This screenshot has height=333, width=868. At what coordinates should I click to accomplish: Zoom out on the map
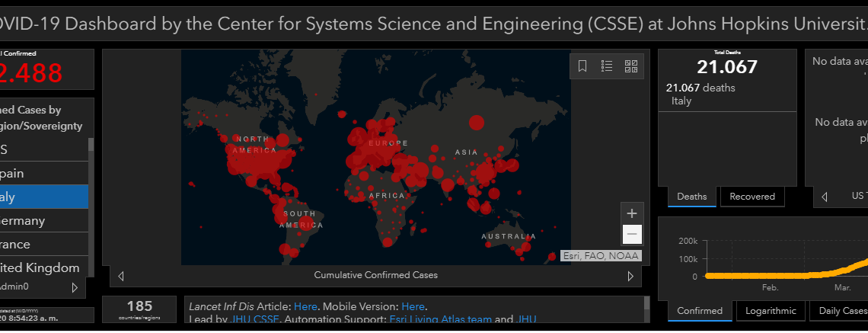(632, 235)
